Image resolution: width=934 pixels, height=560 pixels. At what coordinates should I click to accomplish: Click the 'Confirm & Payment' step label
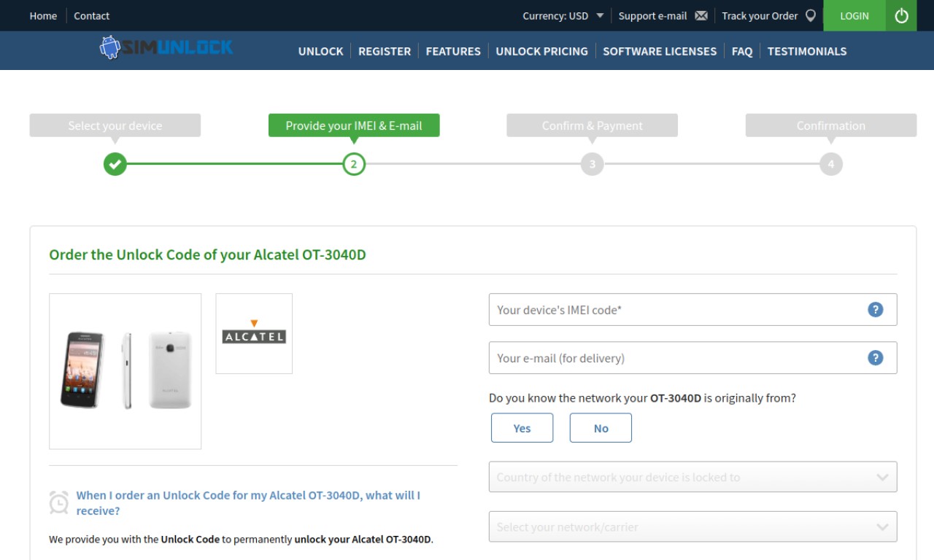click(593, 125)
